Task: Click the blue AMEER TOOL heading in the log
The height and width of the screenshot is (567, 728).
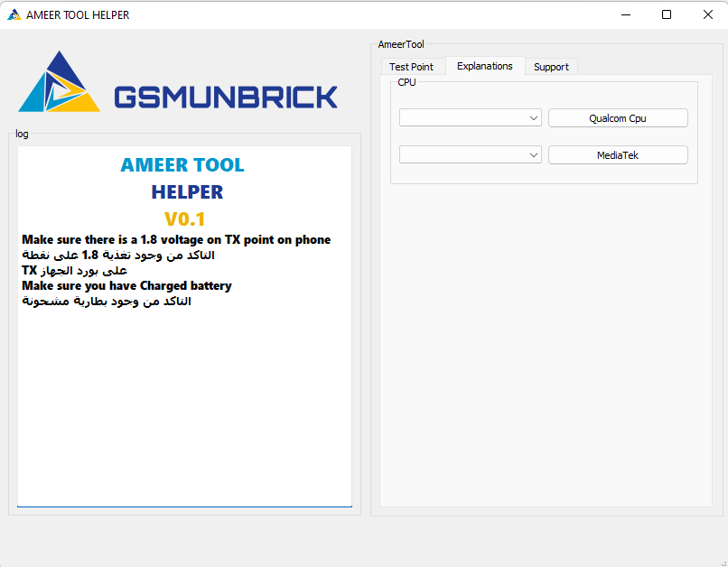Action: 182,165
